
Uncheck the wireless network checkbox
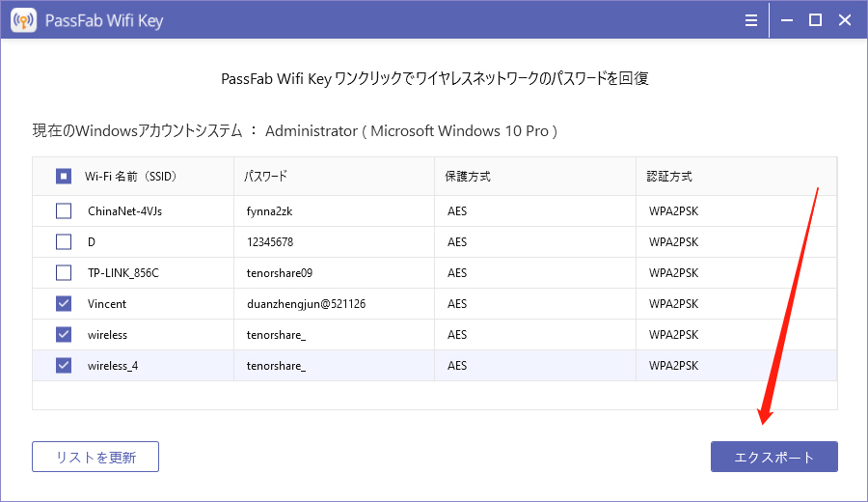[x=64, y=334]
